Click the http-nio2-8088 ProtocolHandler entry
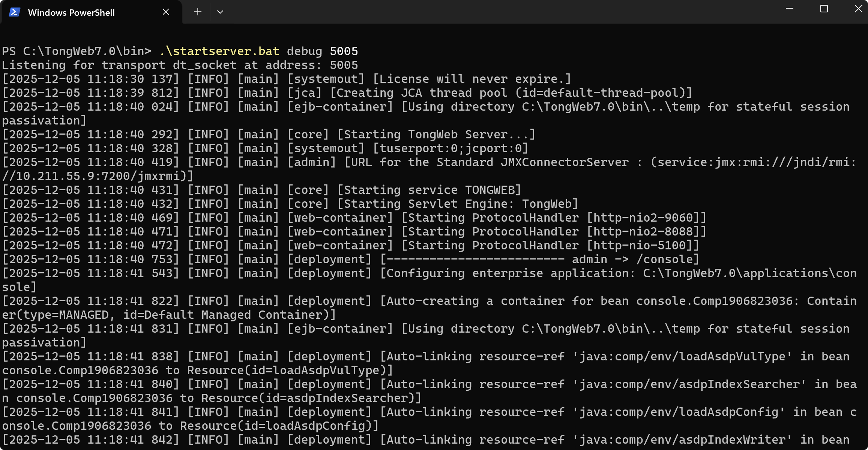This screenshot has width=868, height=450. tap(643, 232)
